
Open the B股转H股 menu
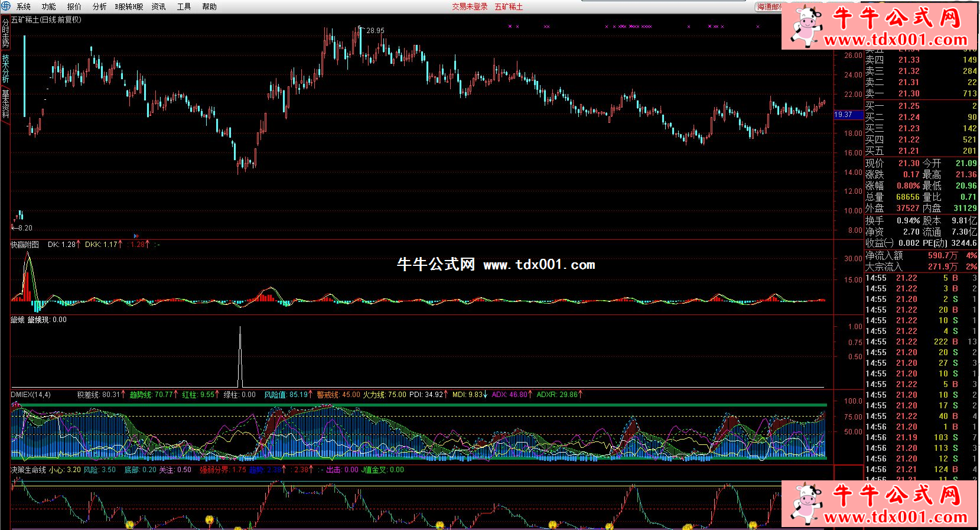[129, 6]
